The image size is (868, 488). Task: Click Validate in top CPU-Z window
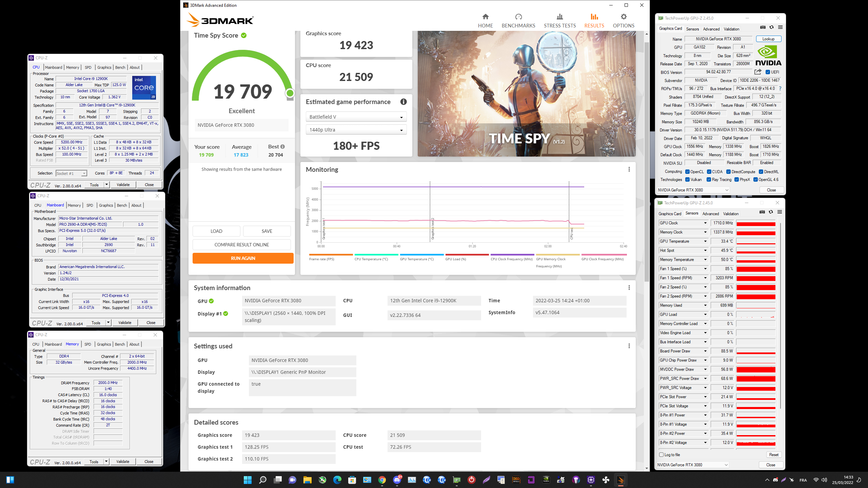(123, 185)
